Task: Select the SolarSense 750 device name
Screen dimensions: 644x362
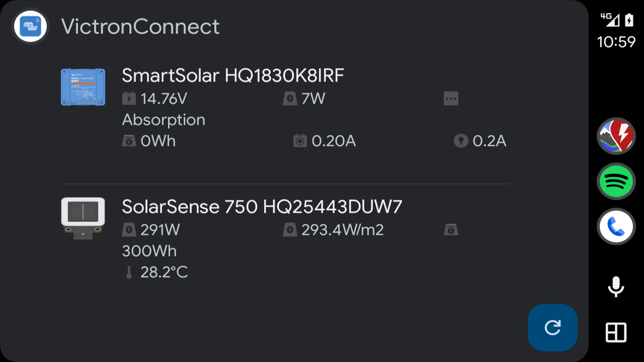Action: [262, 206]
